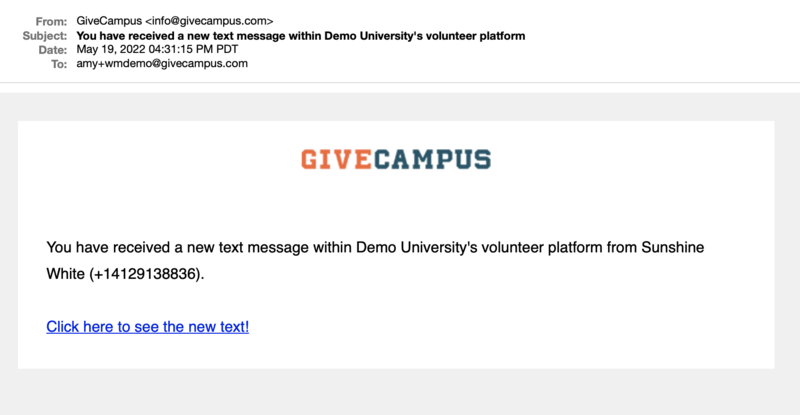Click the recipient address amy+wmdemo@givecampus.com
This screenshot has height=415, width=800.
(162, 63)
